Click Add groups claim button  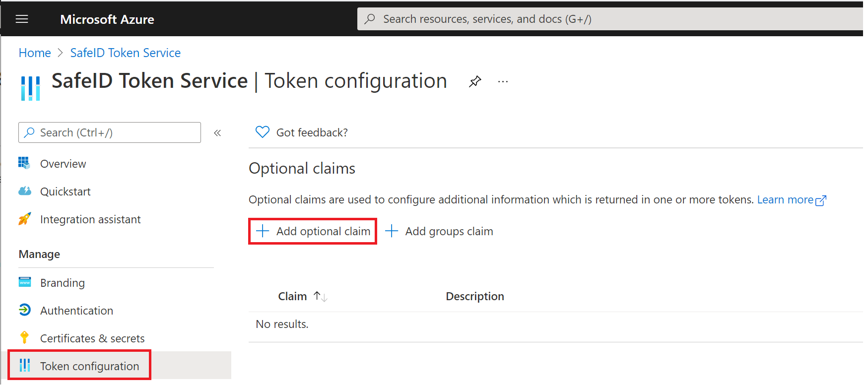coord(439,231)
